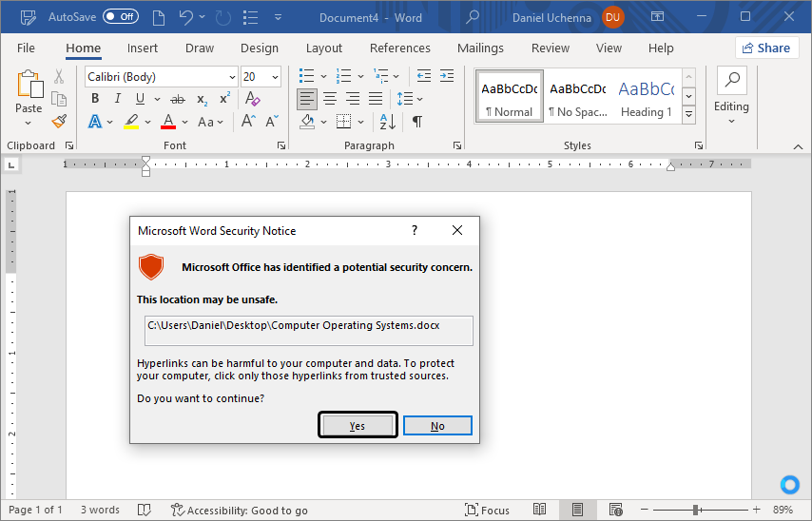Switch to the Layout tab
This screenshot has height=521, width=812.
tap(323, 48)
